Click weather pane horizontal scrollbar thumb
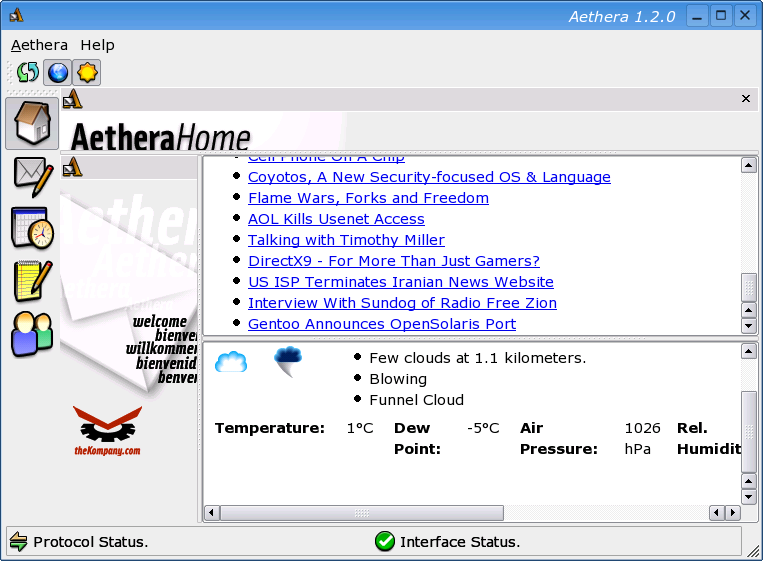This screenshot has width=763, height=561. pos(362,513)
